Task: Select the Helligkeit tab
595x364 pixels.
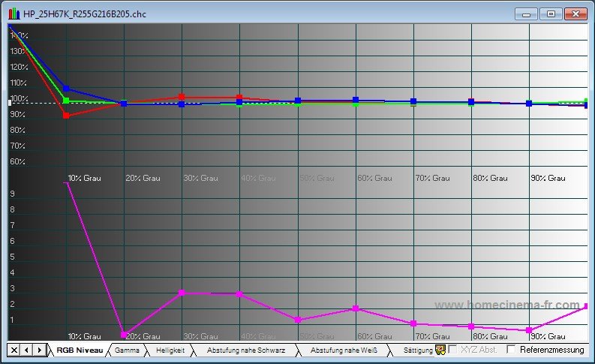Action: (170, 350)
